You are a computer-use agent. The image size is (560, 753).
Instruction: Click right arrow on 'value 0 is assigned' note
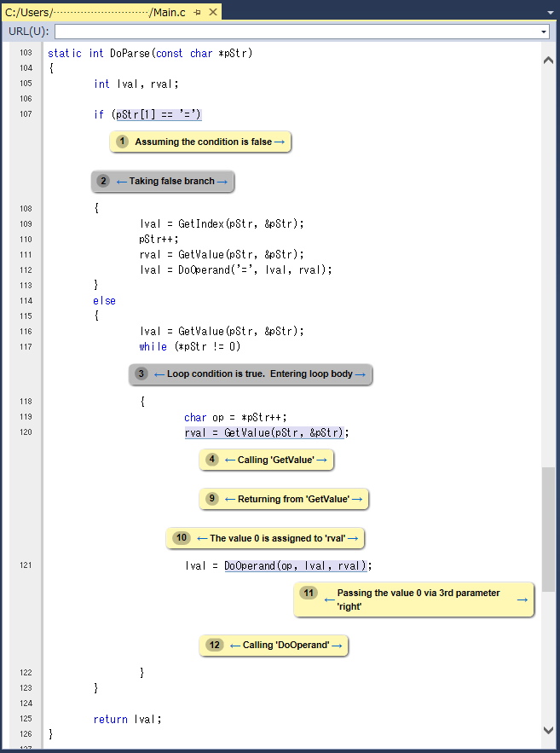[x=352, y=539]
